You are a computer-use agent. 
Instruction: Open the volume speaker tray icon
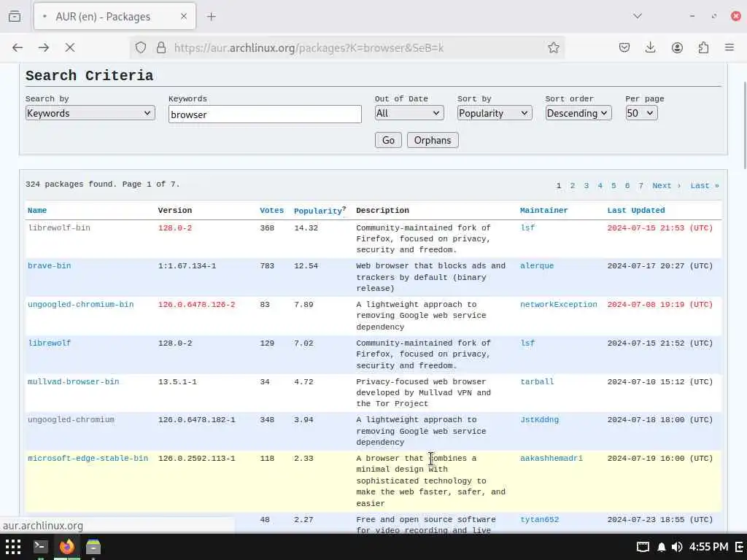tap(676, 547)
